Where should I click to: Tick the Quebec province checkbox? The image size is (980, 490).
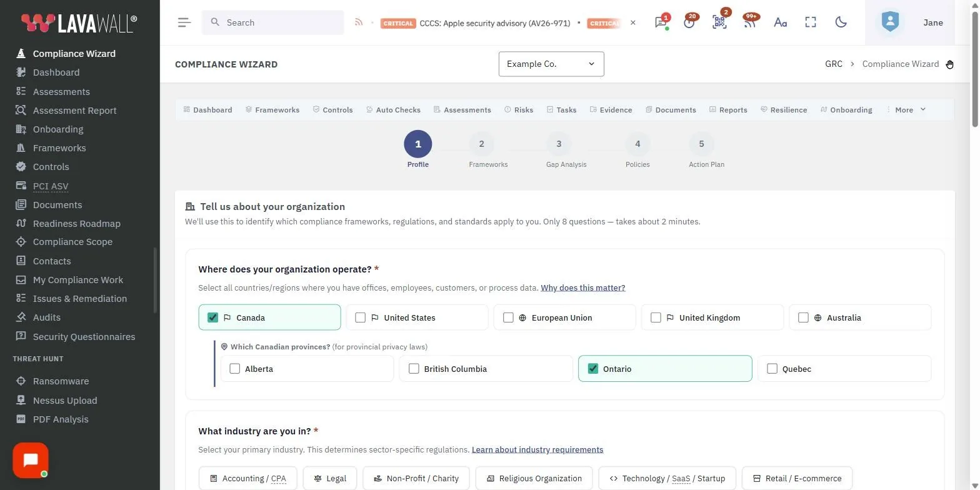[x=772, y=369]
